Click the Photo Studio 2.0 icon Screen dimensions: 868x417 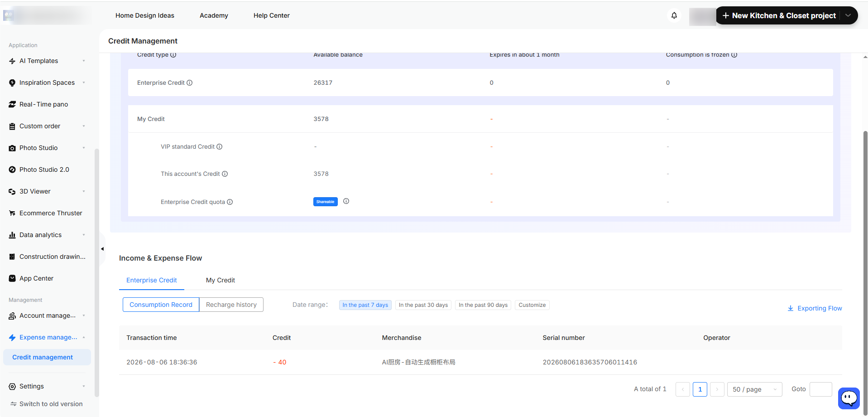[x=12, y=170]
